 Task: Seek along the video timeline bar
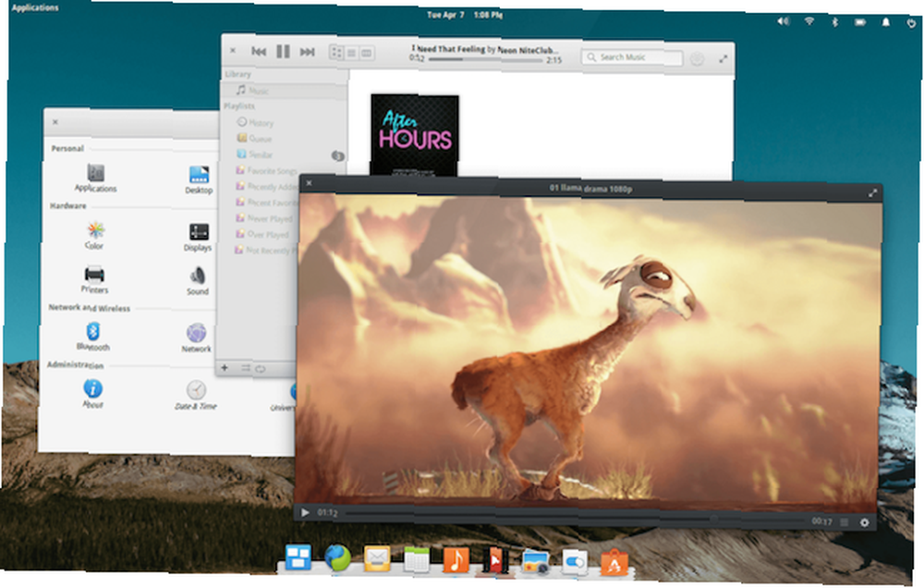click(x=575, y=516)
